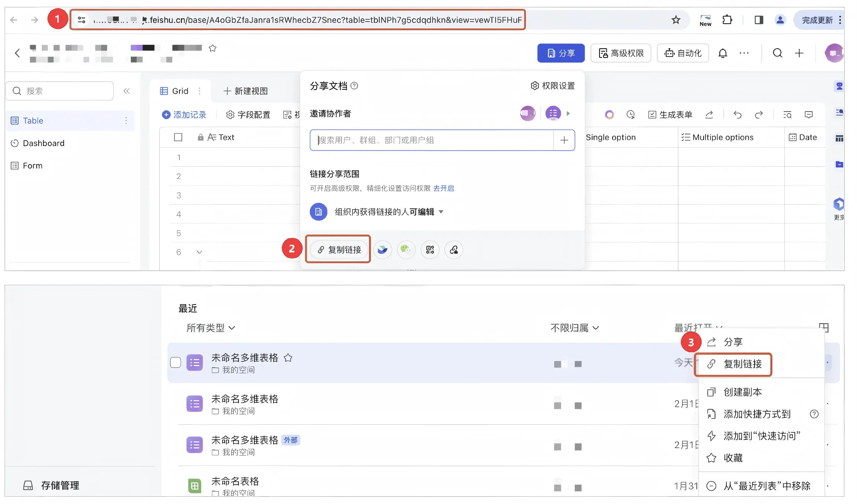This screenshot has height=504, width=857.
Task: Expand the 不限归属 owner dropdown
Action: pos(574,328)
